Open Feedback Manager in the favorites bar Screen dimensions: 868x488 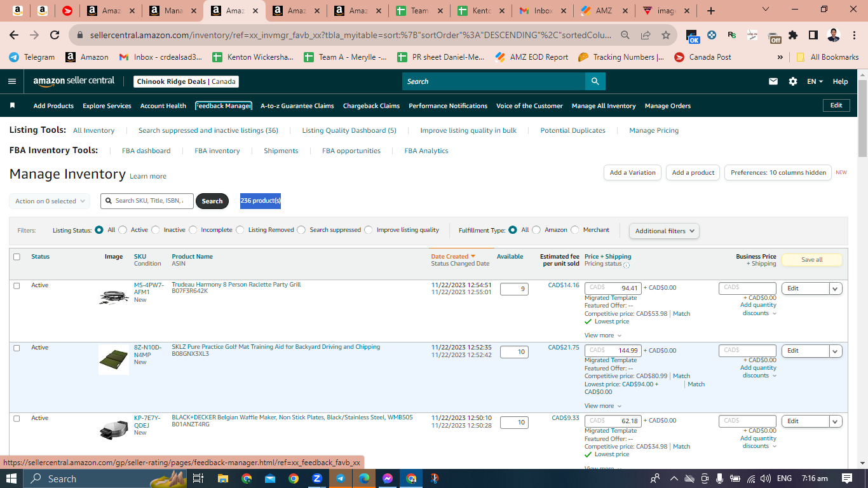click(x=224, y=105)
